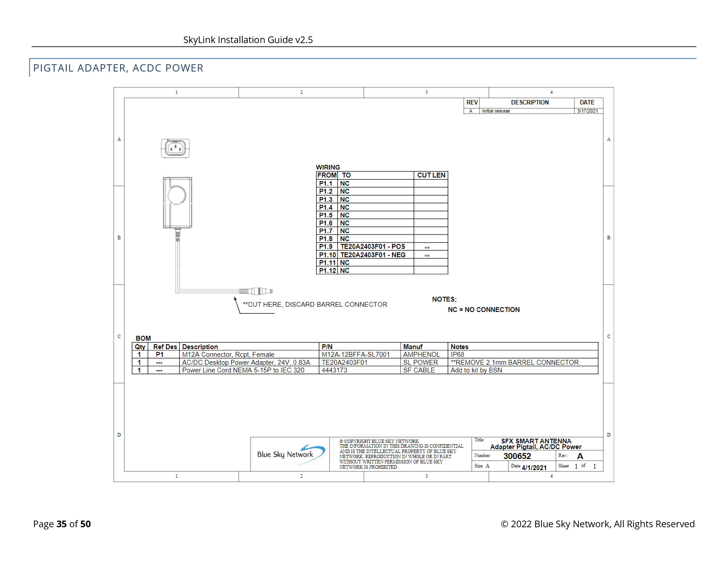Click the 'NOTES;' label
Viewport: 728px width, 563px height.
[x=444, y=299]
